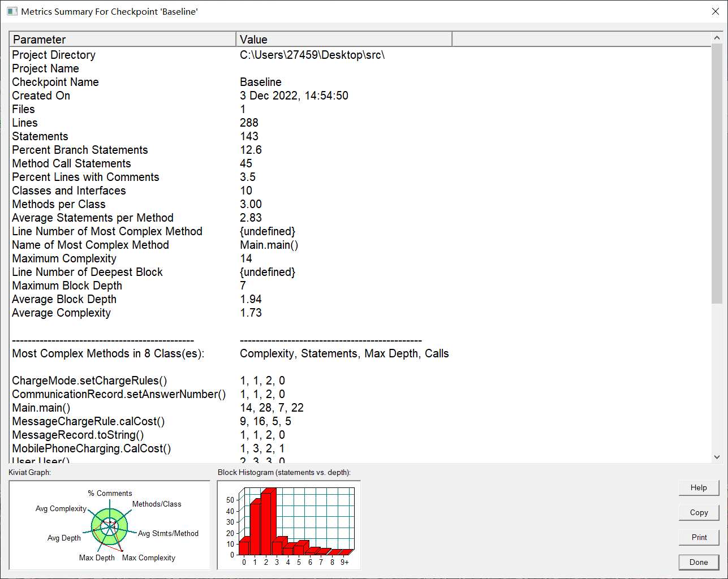Viewport: 728px width, 579px height.
Task: Click the date value 3 Dec 2022, 14:54:50
Action: [294, 96]
